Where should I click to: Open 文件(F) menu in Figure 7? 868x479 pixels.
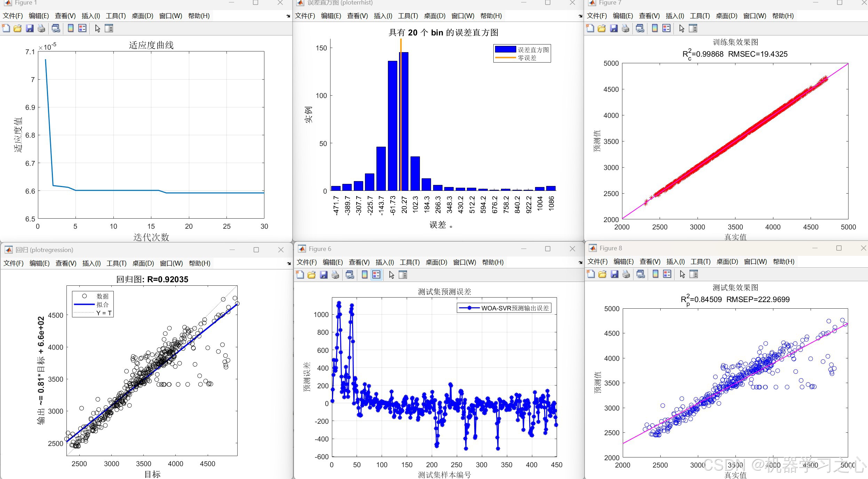pyautogui.click(x=597, y=16)
